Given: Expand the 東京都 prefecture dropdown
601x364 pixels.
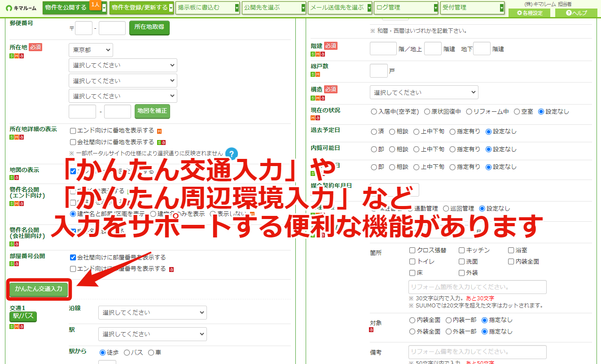Looking at the screenshot, I should point(91,50).
